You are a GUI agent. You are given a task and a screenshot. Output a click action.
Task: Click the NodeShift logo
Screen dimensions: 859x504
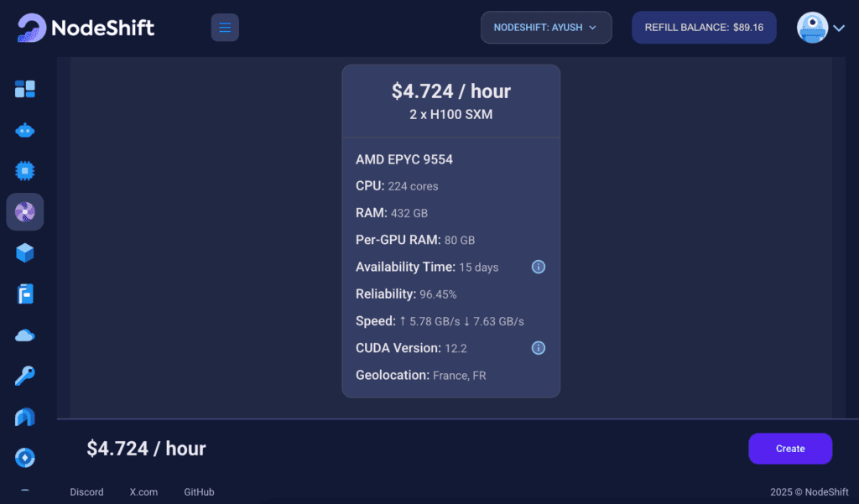coord(86,28)
